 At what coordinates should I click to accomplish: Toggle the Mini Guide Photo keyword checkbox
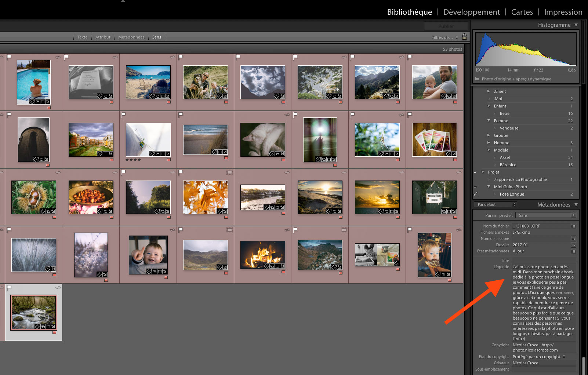[x=476, y=187]
